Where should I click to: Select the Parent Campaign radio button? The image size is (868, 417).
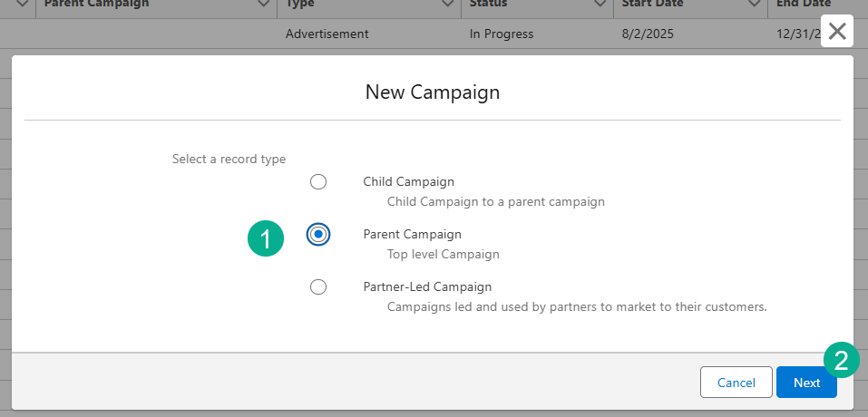click(x=318, y=235)
